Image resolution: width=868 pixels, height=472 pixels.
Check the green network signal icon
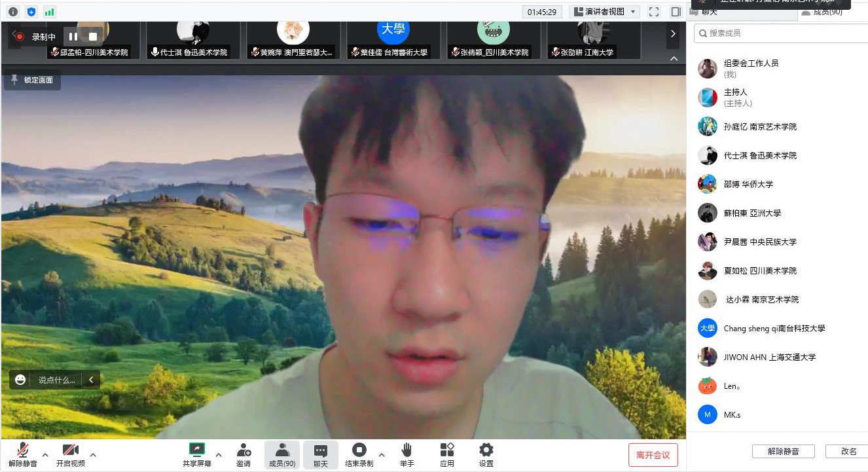(x=50, y=12)
